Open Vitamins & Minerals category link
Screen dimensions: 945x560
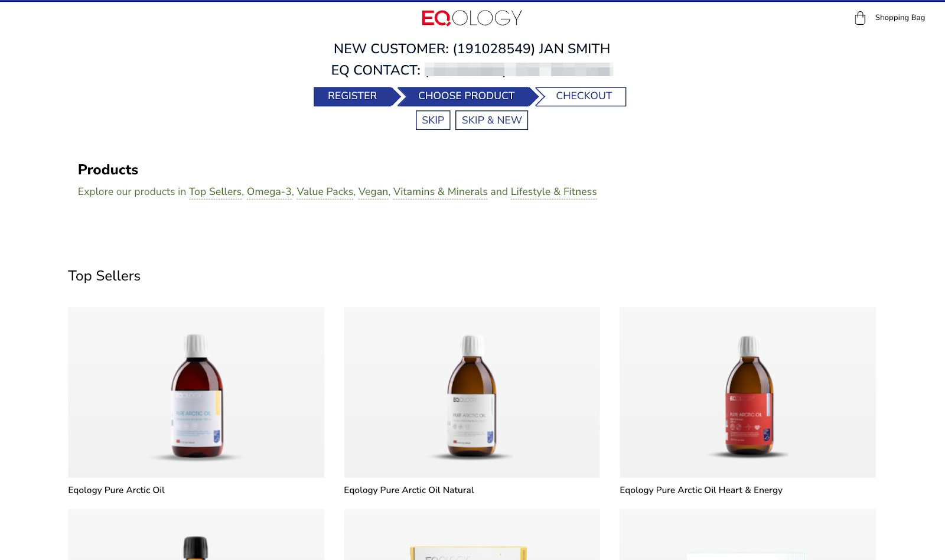[441, 191]
